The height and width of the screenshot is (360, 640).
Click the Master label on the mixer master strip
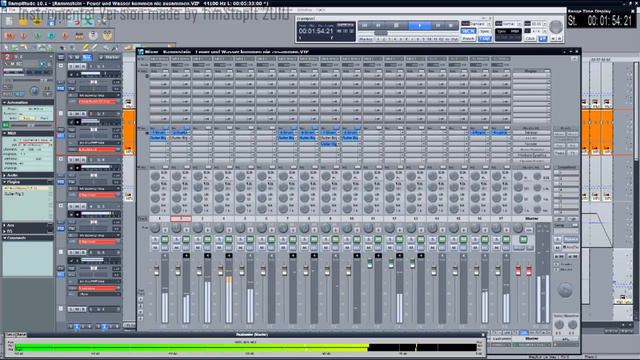click(531, 219)
